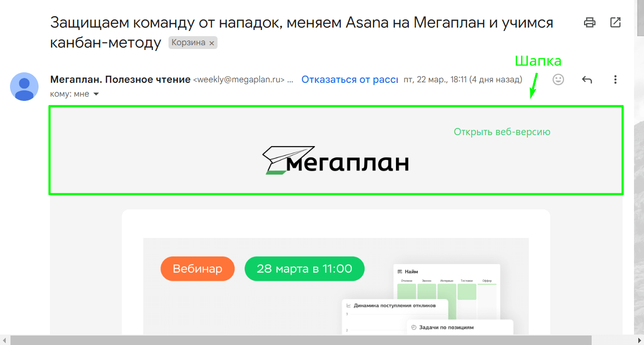Click the Мегаплан logo in the email
The width and height of the screenshot is (644, 345).
pos(336,160)
